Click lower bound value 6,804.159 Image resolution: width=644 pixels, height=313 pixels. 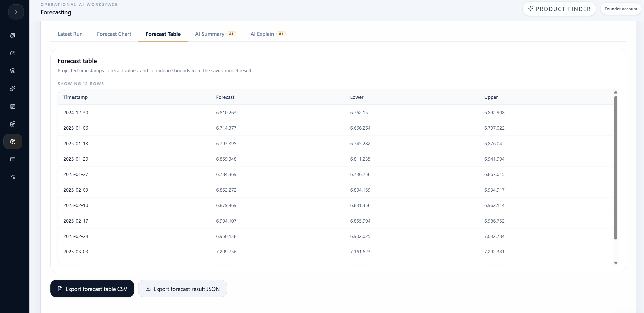tap(360, 190)
